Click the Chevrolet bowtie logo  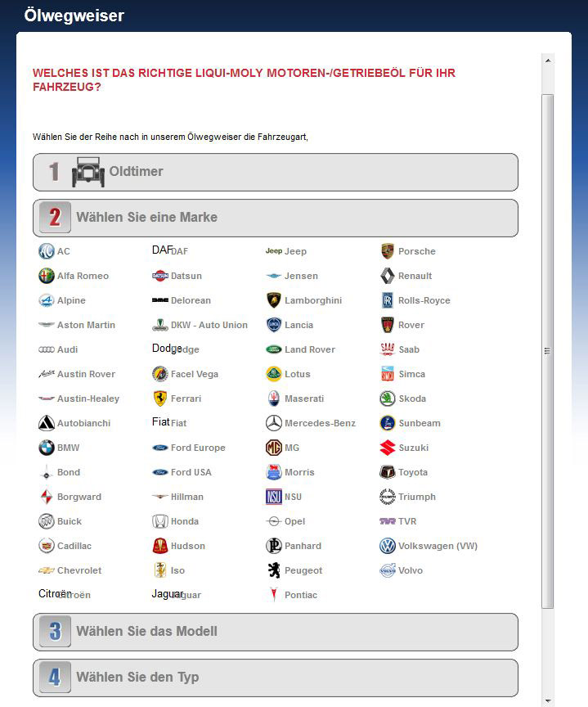tap(47, 570)
